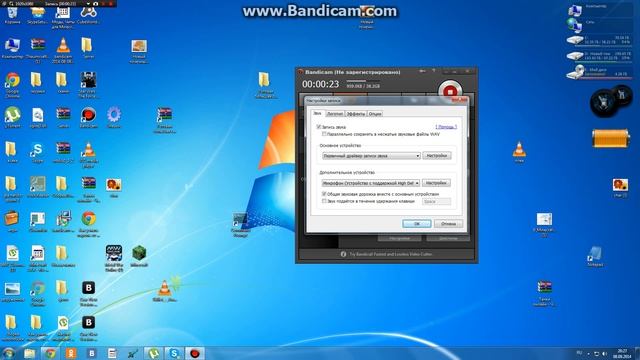
Task: Click the camera icon in the top recording bar
Action: tap(96, 3)
